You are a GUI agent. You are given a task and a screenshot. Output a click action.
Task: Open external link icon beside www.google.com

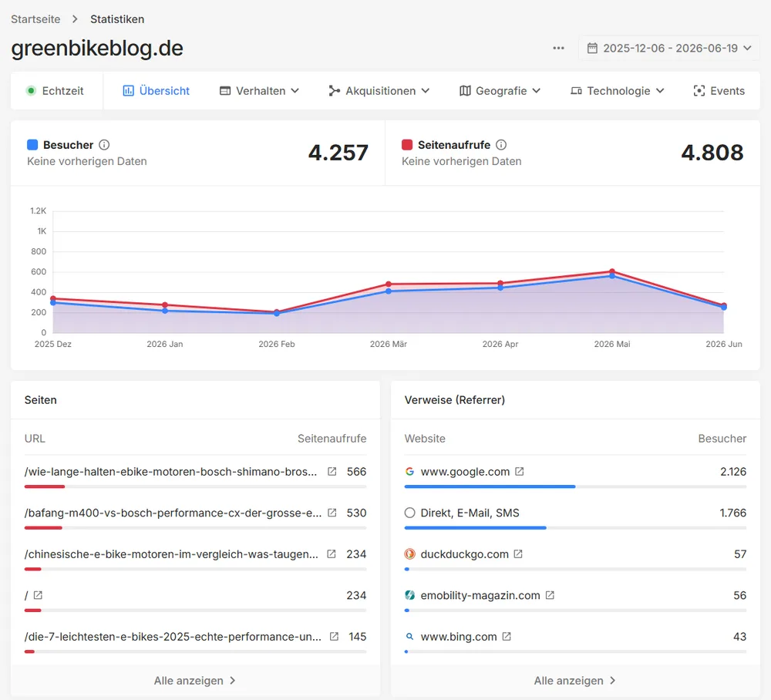(x=519, y=471)
